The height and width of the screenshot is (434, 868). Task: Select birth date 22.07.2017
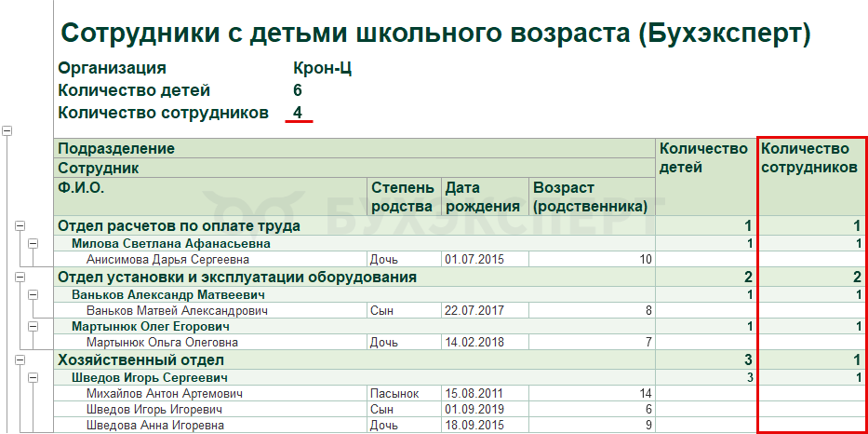pos(485,310)
